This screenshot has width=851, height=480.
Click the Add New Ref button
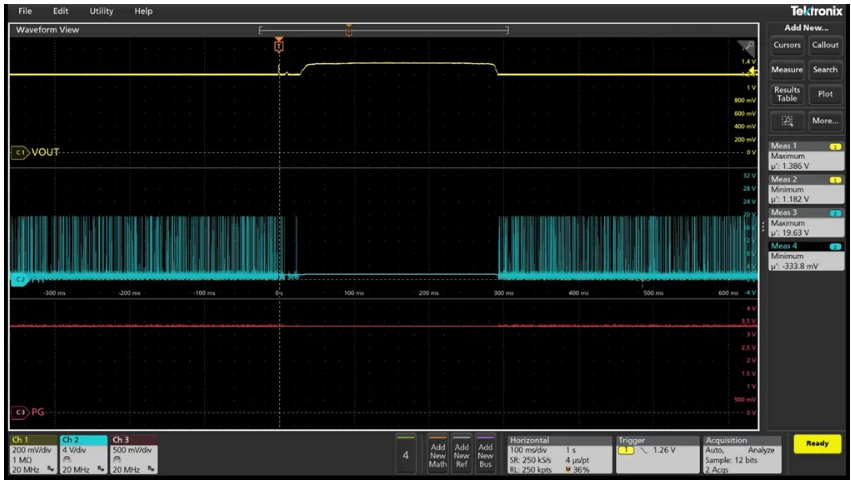[461, 453]
